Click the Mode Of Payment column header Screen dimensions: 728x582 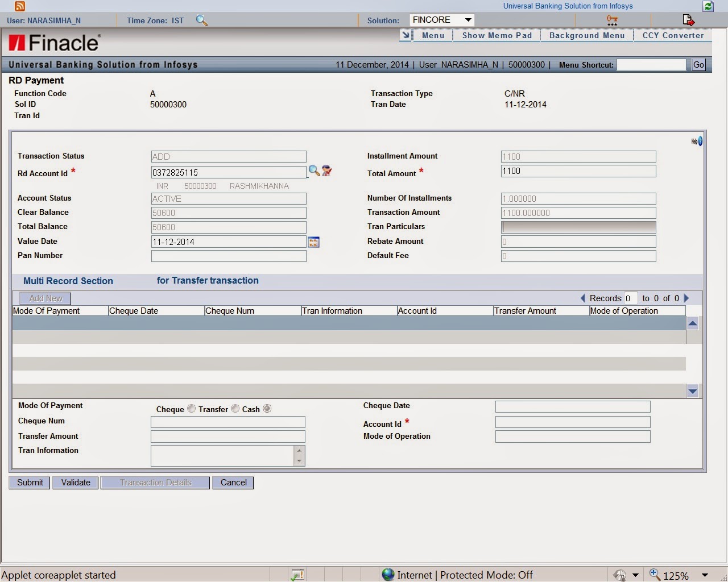(60, 311)
